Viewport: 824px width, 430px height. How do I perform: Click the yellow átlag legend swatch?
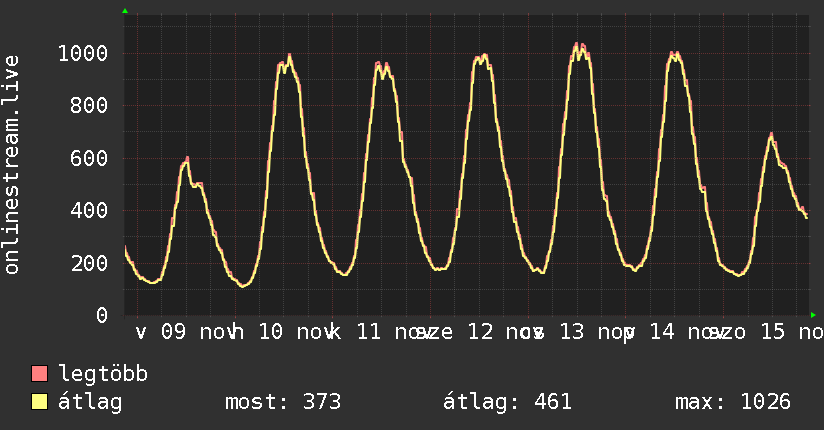40,402
